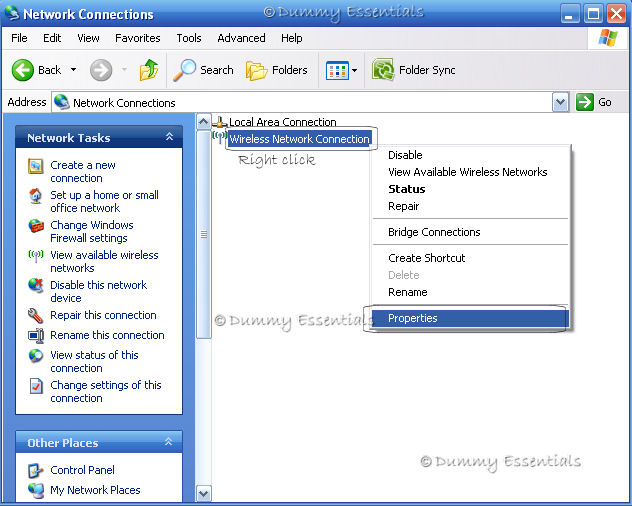This screenshot has height=506, width=632.
Task: Click Rename this connection link
Action: click(x=107, y=335)
